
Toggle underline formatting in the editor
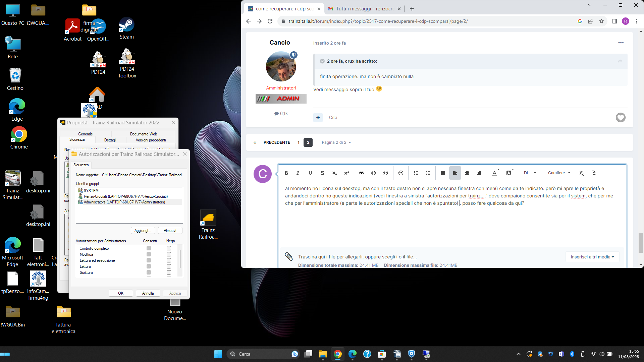[310, 173]
